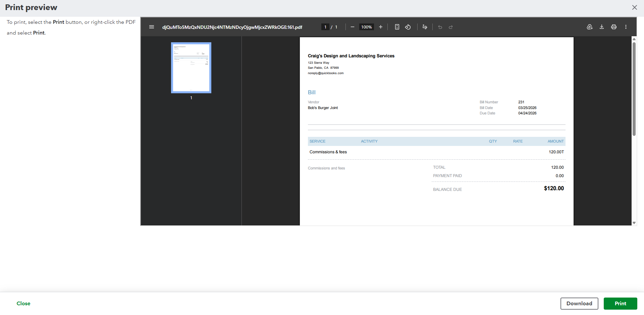
Task: Close the Print preview dialog with X
Action: [634, 7]
